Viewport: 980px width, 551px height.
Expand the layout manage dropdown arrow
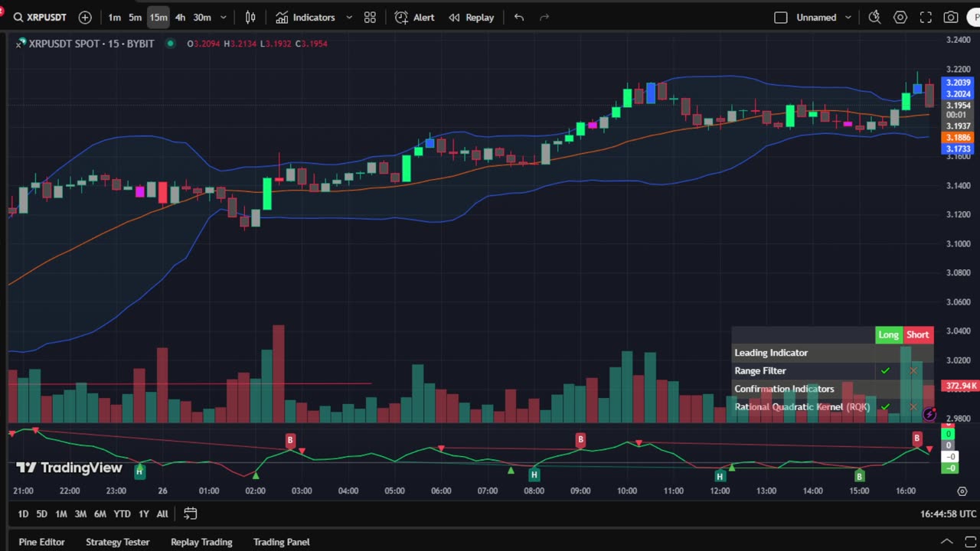[x=848, y=17]
